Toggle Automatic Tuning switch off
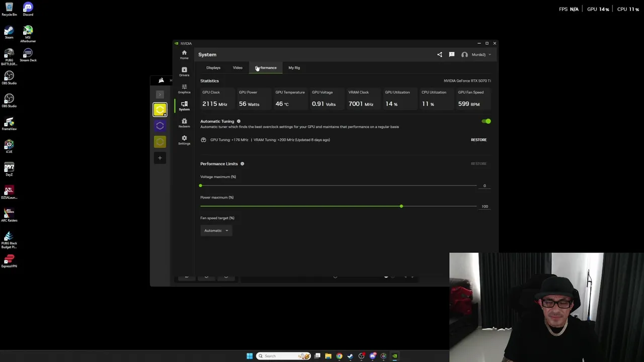The height and width of the screenshot is (362, 644). pos(486,121)
